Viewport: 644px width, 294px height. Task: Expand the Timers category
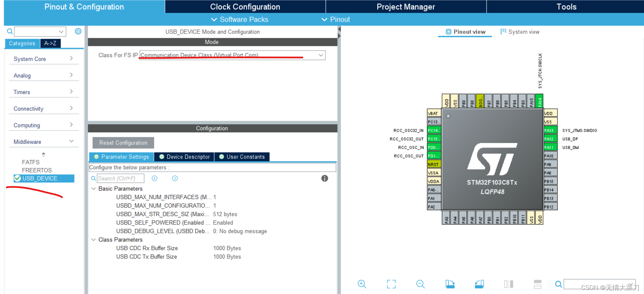click(43, 92)
